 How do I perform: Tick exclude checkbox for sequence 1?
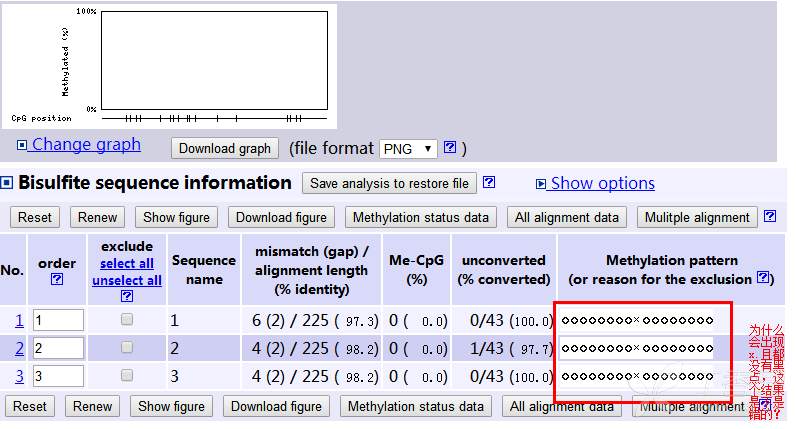[127, 319]
